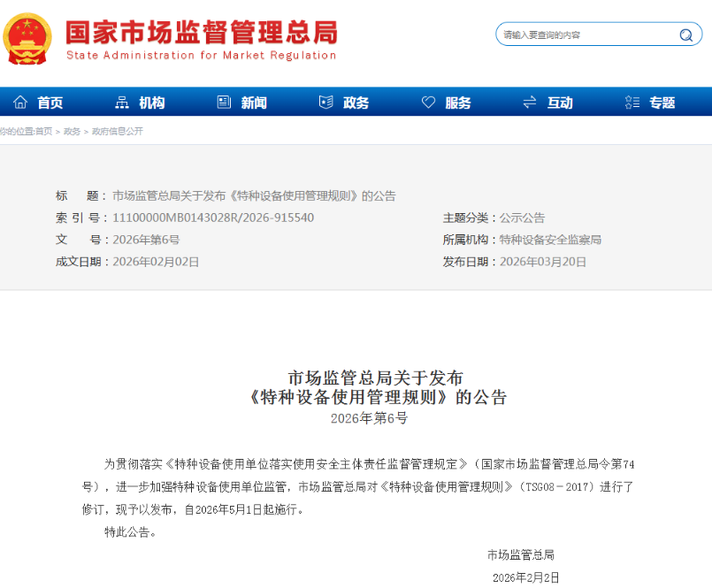712x588 pixels.
Task: Click the book icon beside 政务
Action: coord(326,103)
